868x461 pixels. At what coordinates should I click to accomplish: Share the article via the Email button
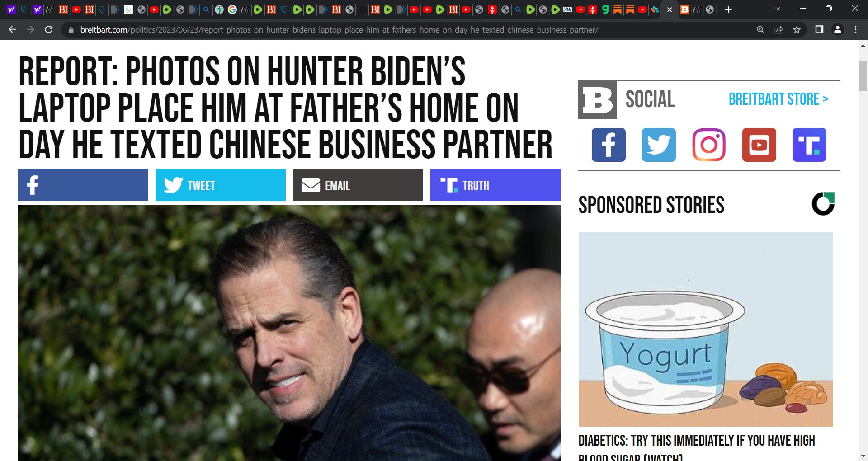[358, 185]
